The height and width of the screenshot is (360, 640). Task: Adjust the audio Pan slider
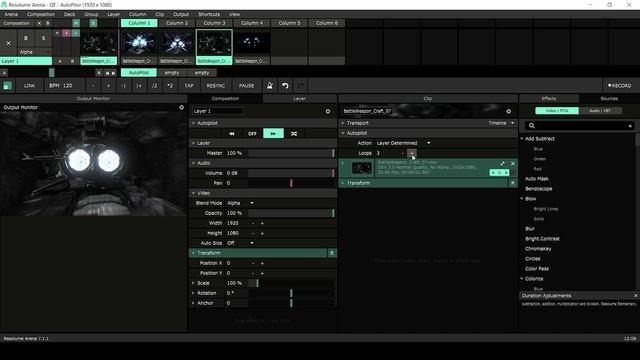(x=291, y=183)
